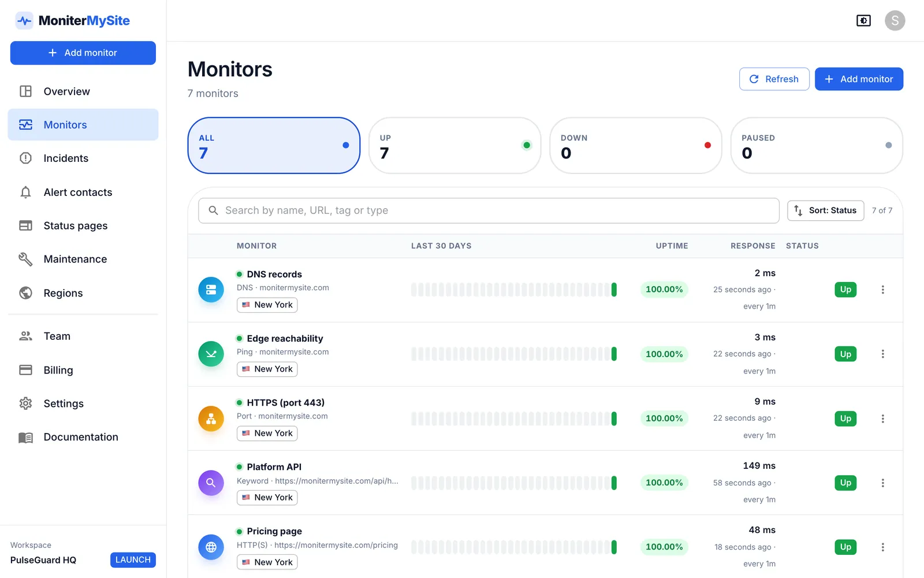Open more options for DNS records row
The width and height of the screenshot is (924, 578).
(x=882, y=290)
